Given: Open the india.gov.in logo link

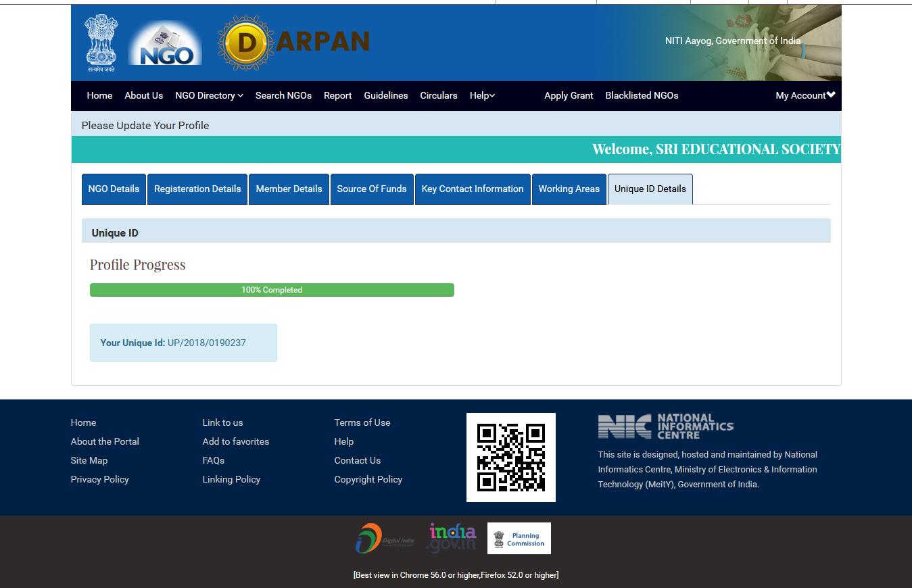Looking at the screenshot, I should 452,538.
